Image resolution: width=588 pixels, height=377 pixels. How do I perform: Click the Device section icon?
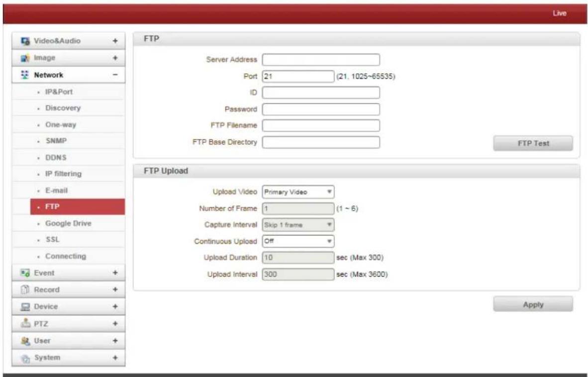tap(25, 307)
